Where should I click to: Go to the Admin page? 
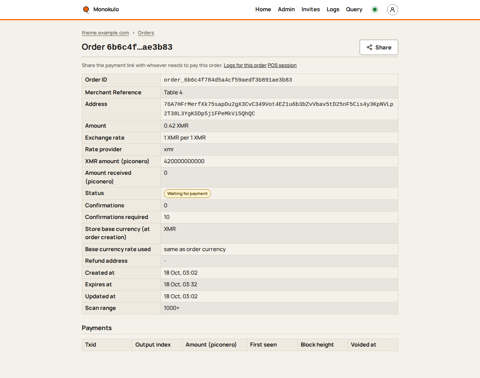pos(286,9)
